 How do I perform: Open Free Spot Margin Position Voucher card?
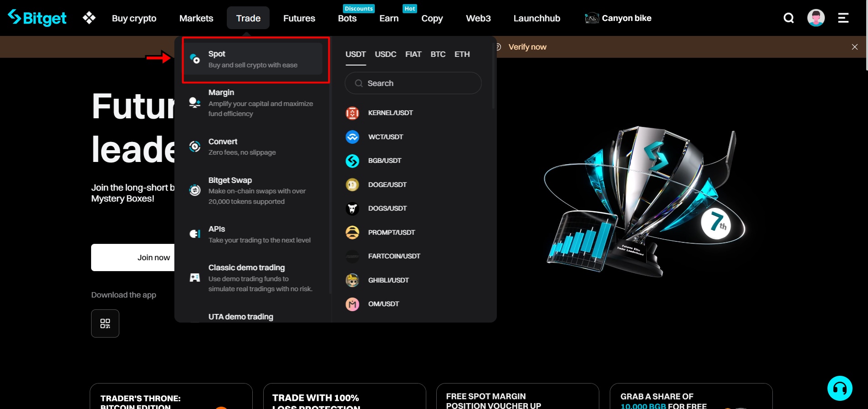(518, 396)
